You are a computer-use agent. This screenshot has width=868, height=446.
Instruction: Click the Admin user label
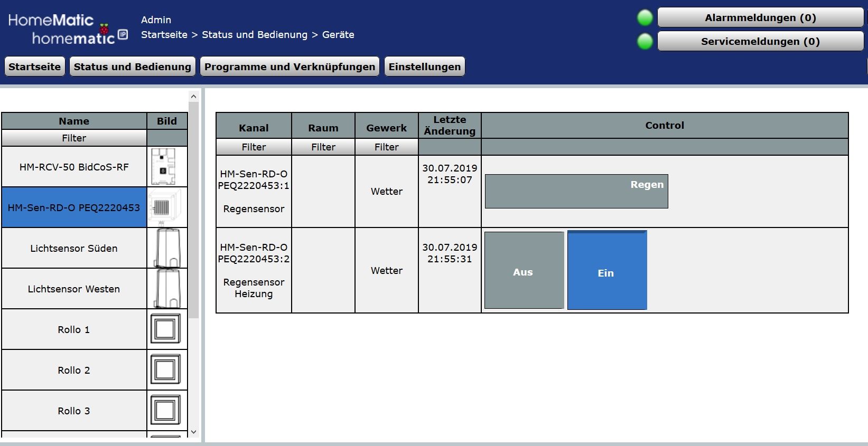point(156,20)
